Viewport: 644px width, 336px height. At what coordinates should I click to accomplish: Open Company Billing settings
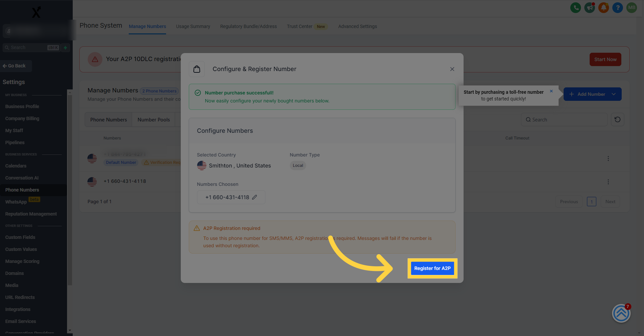coord(22,118)
